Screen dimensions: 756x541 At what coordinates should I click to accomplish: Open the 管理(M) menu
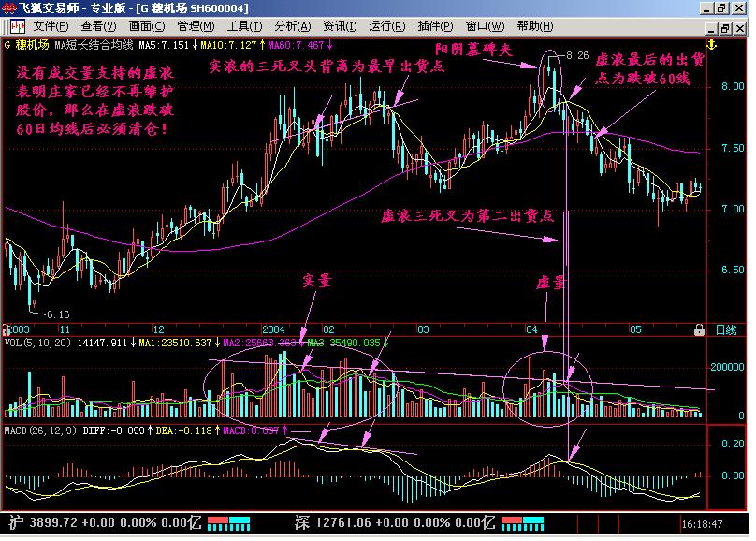point(196,26)
